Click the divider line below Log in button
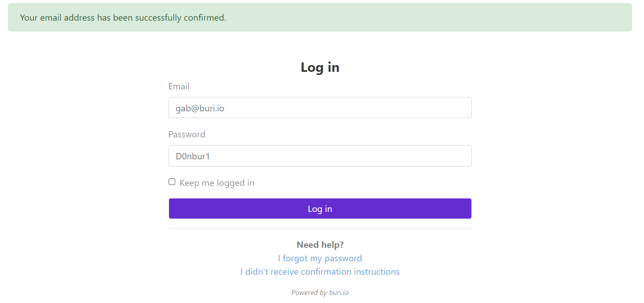 (320, 228)
